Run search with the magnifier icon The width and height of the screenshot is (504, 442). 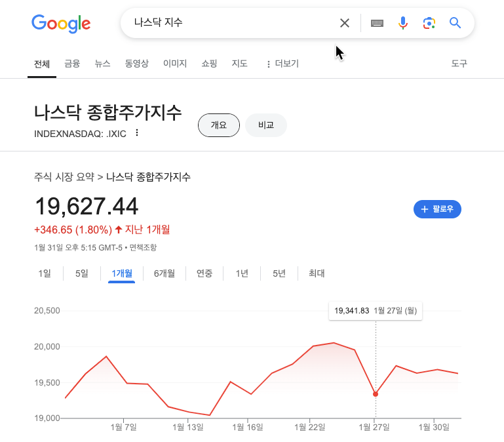click(x=455, y=23)
